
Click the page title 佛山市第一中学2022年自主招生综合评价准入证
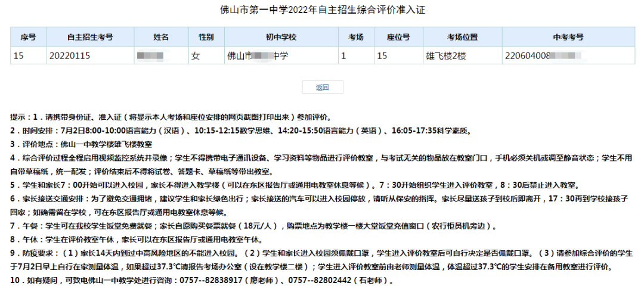322,10
